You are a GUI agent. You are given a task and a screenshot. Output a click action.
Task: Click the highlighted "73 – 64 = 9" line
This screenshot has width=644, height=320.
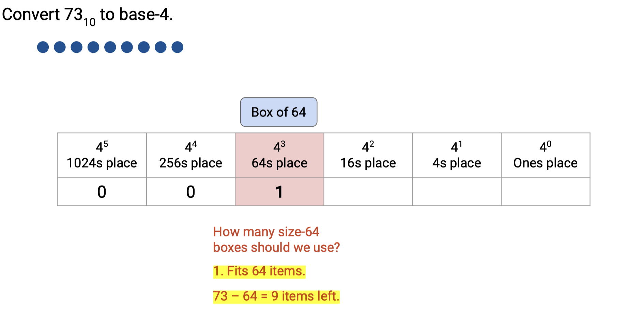[x=276, y=296]
